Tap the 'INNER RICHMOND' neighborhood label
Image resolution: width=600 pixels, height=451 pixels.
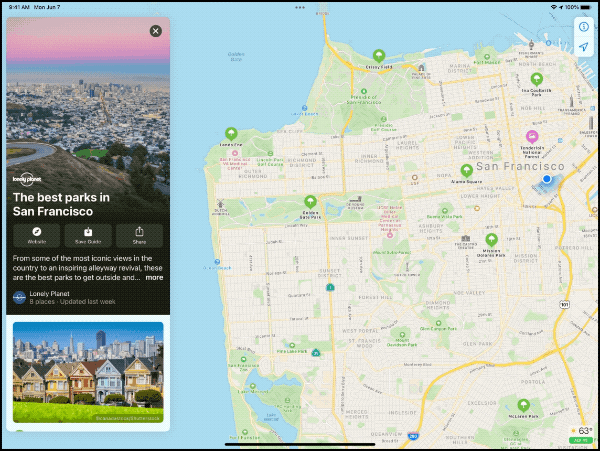coord(369,159)
